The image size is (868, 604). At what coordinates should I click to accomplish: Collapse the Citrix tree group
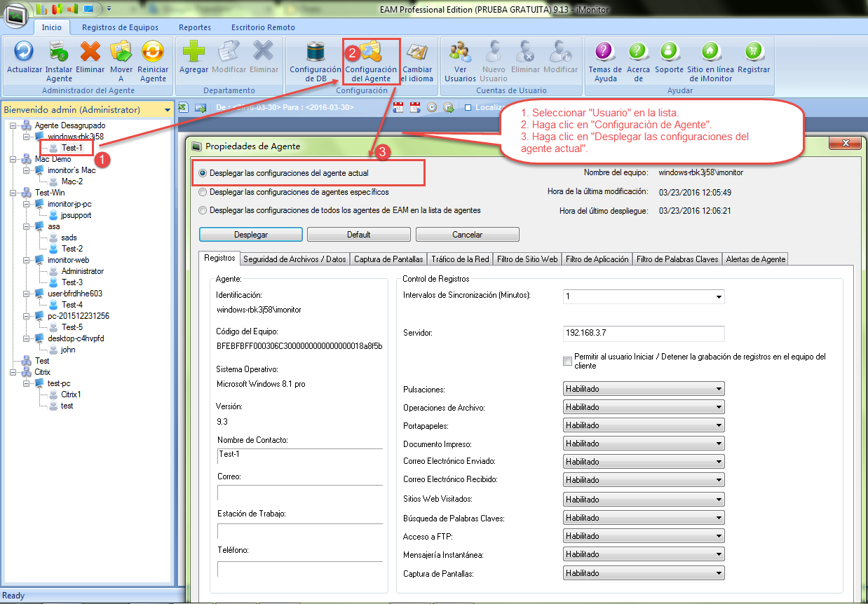(13, 372)
